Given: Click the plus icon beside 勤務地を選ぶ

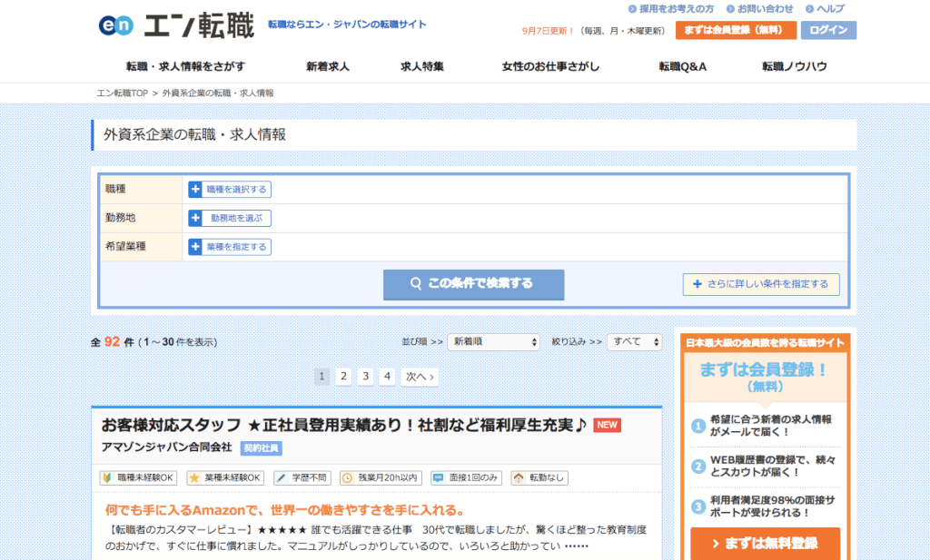Looking at the screenshot, I should click(x=195, y=218).
